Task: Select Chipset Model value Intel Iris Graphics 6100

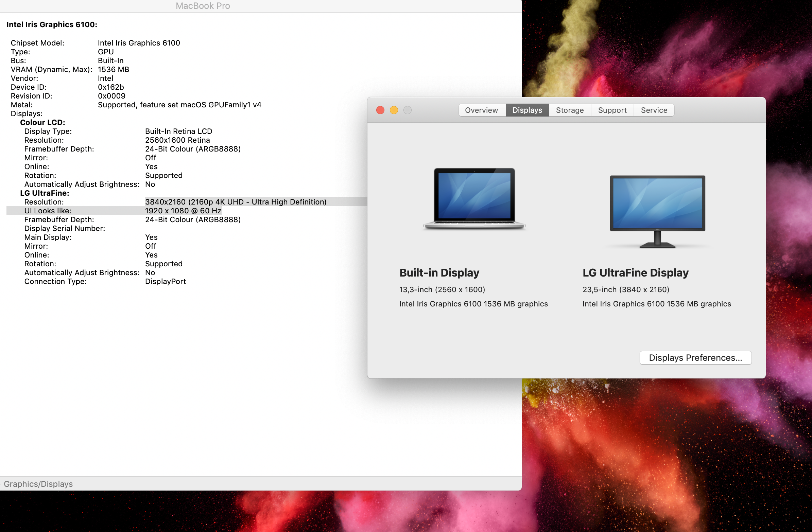Action: tap(139, 43)
